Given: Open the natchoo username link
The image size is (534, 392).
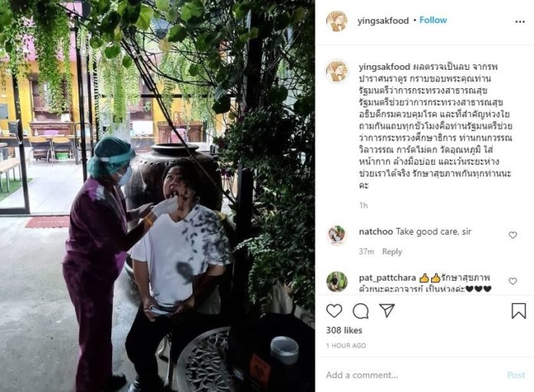Looking at the screenshot, I should (376, 232).
